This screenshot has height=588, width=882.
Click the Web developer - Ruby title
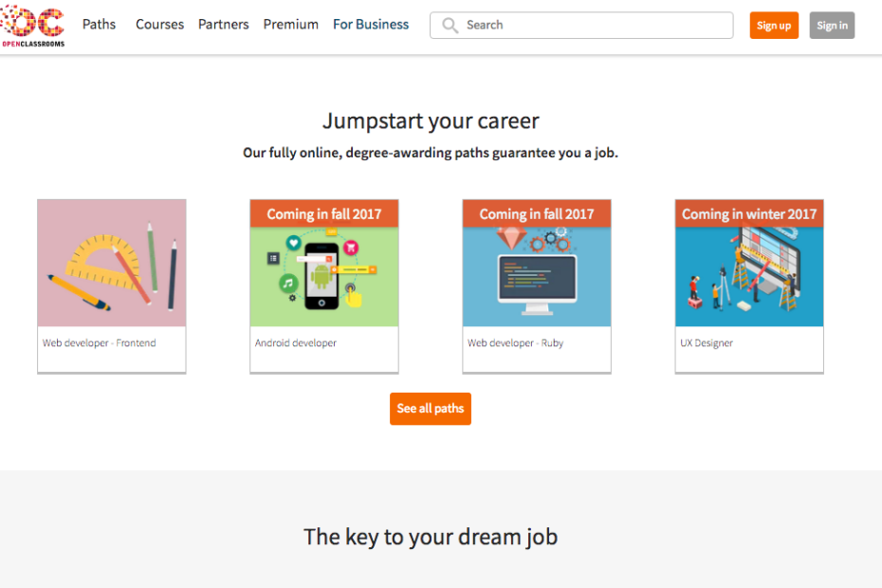coord(515,342)
